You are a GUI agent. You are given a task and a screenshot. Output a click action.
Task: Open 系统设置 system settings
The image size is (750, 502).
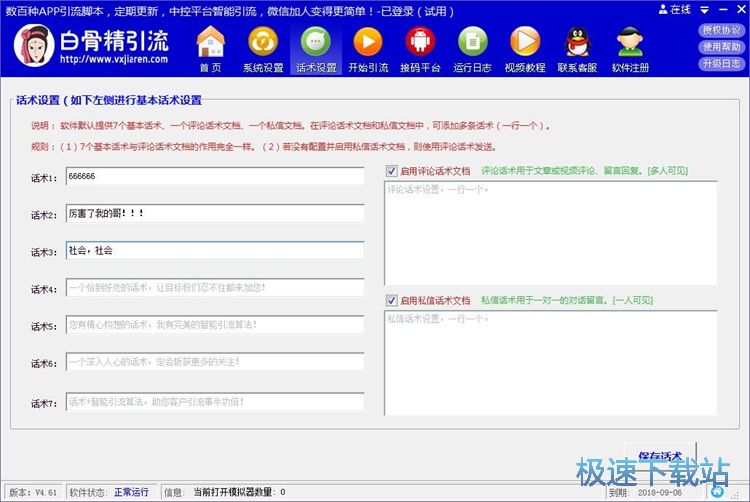tap(263, 47)
